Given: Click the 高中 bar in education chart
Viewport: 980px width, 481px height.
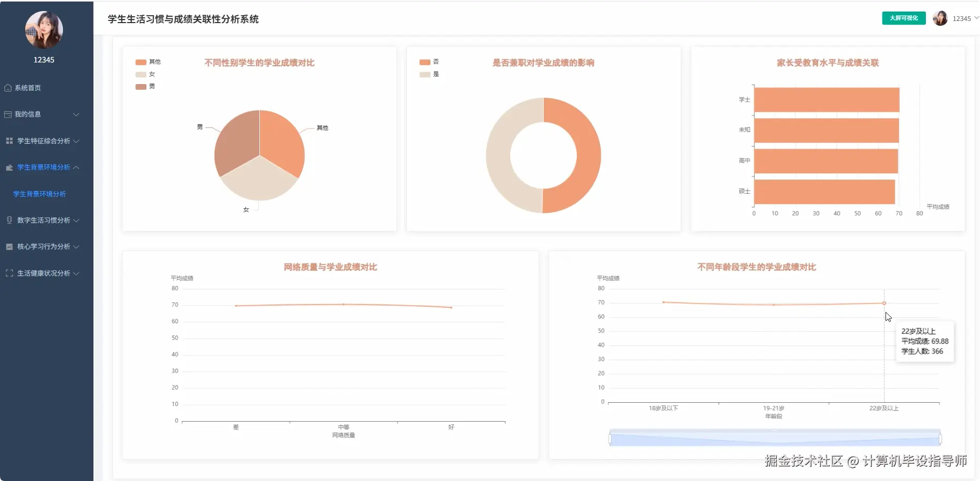Looking at the screenshot, I should 826,161.
